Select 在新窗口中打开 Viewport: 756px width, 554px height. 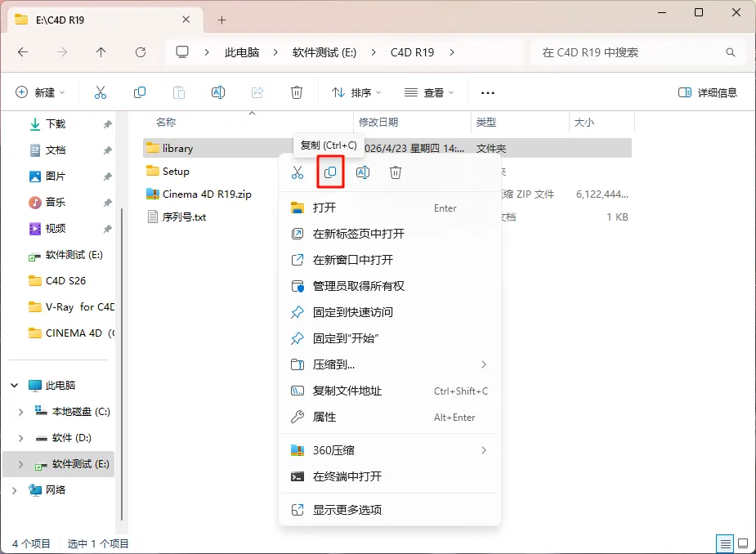(x=390, y=260)
